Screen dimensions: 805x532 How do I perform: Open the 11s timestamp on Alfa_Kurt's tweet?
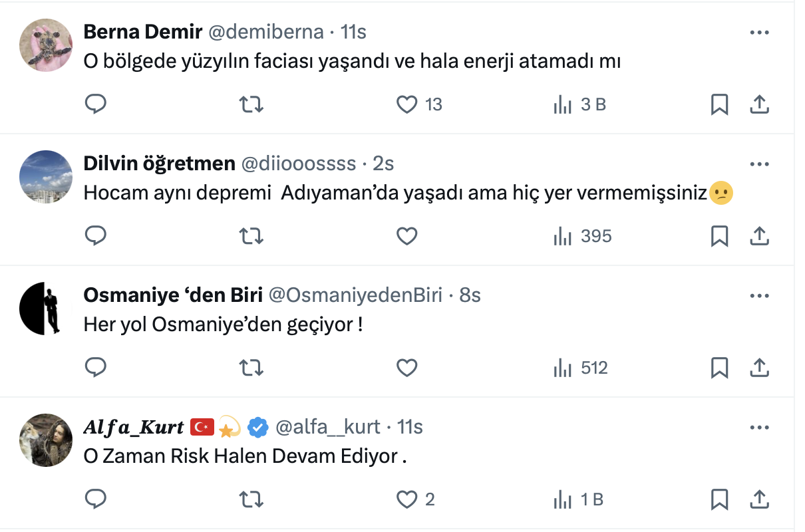(410, 427)
